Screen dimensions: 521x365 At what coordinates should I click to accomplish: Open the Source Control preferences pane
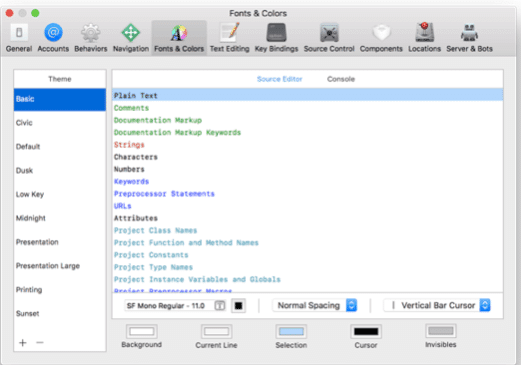(329, 38)
